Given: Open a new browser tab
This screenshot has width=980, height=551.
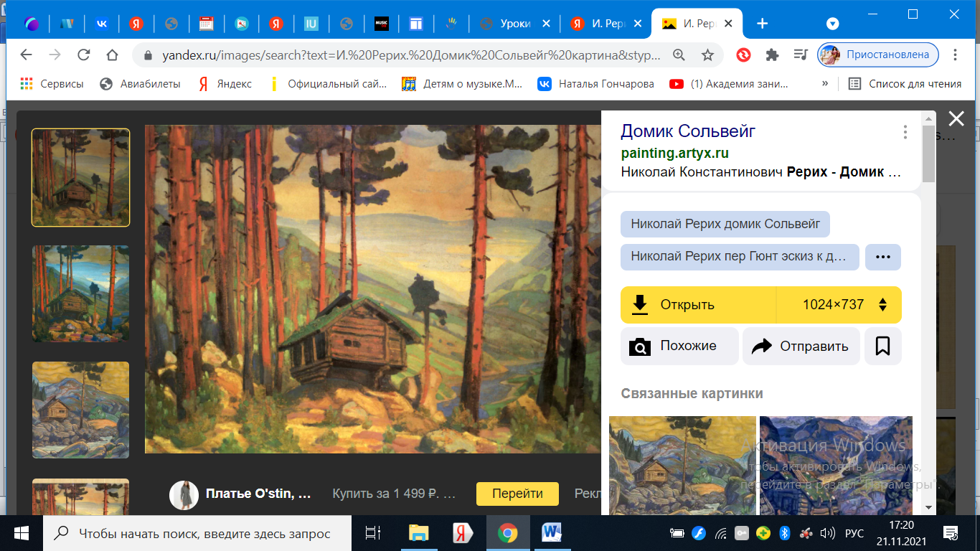Looking at the screenshot, I should (x=762, y=24).
